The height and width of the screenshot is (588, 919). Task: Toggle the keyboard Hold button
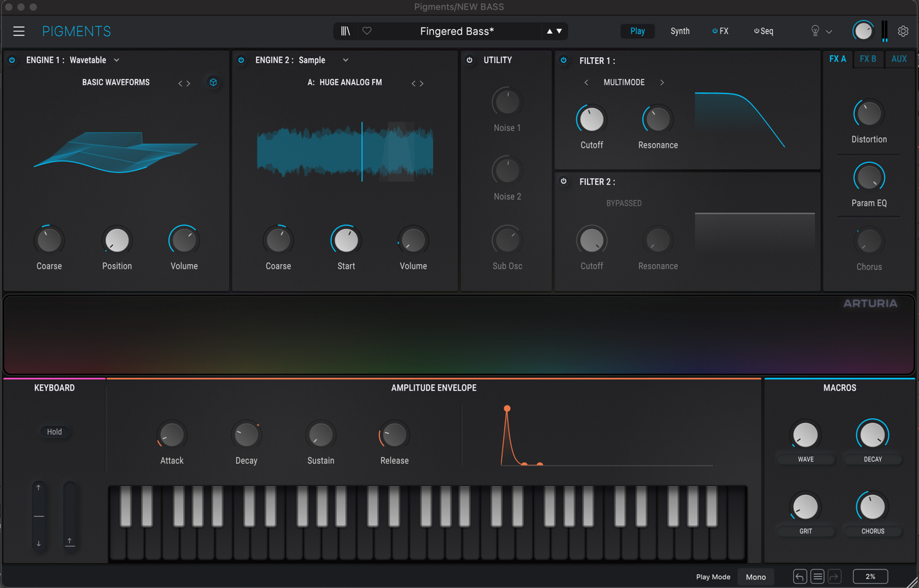click(55, 432)
